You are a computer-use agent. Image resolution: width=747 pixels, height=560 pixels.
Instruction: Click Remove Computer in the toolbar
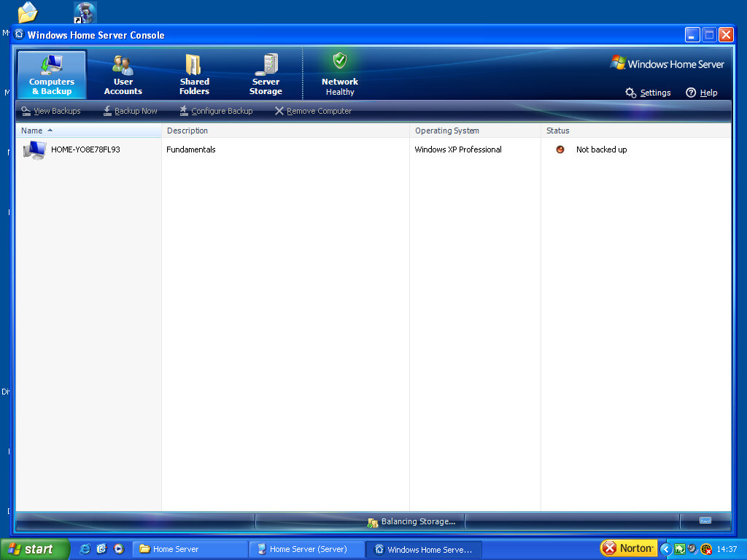coord(313,111)
